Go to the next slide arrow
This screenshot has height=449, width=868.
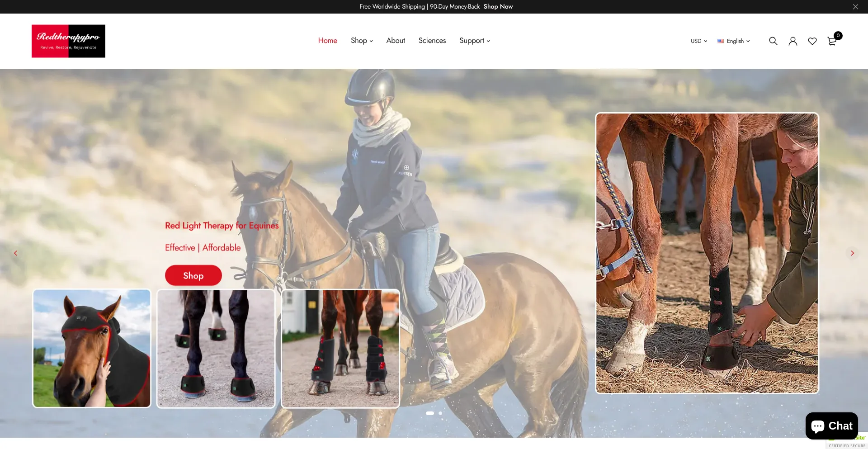[852, 253]
